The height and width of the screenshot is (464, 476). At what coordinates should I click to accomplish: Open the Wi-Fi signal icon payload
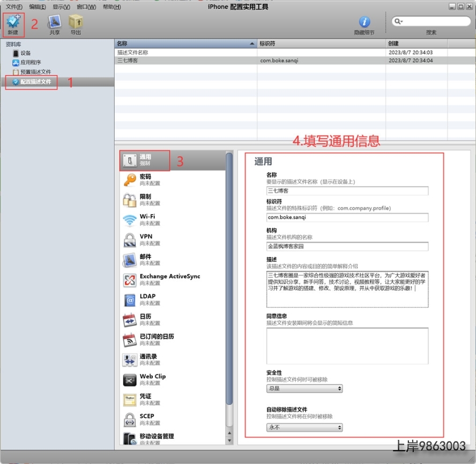coord(130,220)
